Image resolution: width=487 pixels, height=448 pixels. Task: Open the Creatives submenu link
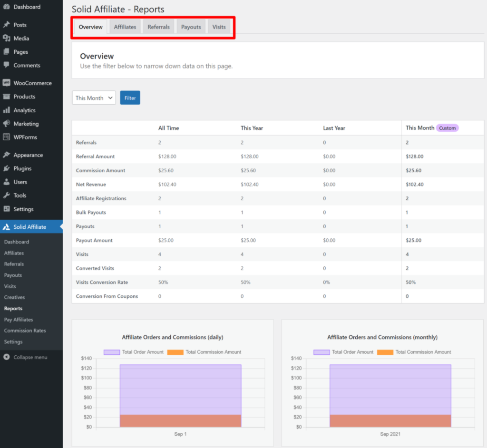(14, 297)
